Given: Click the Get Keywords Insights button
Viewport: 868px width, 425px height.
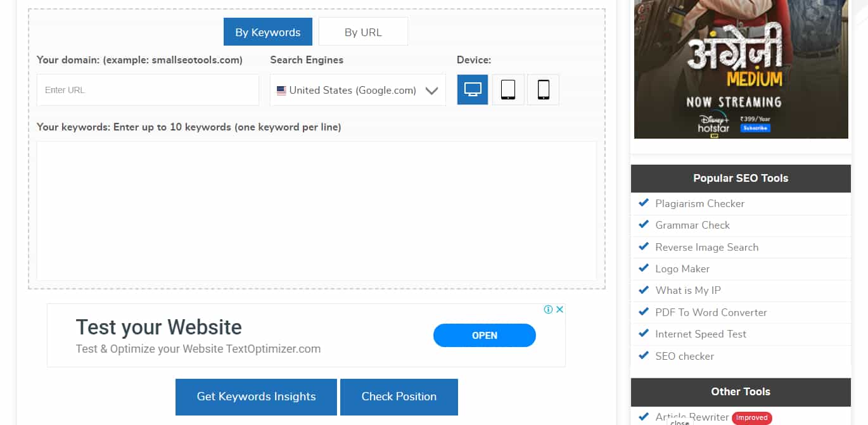Looking at the screenshot, I should coord(256,396).
